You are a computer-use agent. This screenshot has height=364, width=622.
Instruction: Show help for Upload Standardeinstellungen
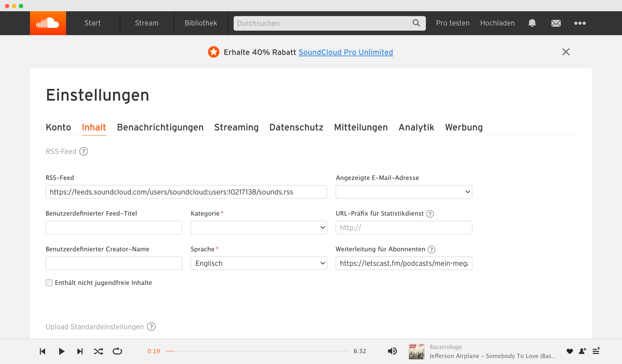[151, 327]
